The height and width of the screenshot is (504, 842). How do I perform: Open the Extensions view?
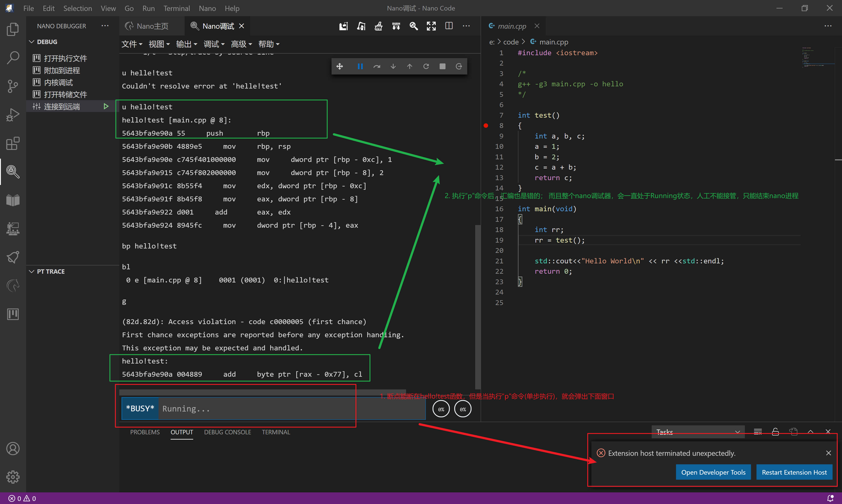coord(13,143)
